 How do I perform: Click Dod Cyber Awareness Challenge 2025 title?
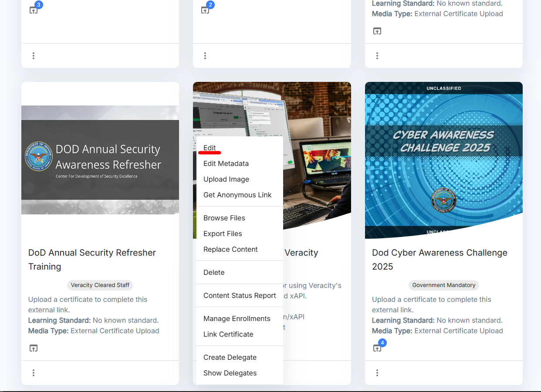(440, 260)
